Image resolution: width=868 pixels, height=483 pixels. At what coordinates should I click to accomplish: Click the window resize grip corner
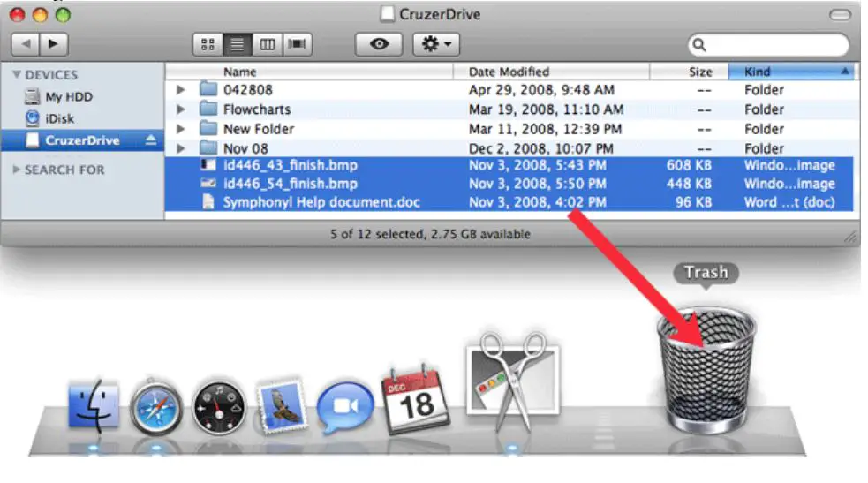849,238
